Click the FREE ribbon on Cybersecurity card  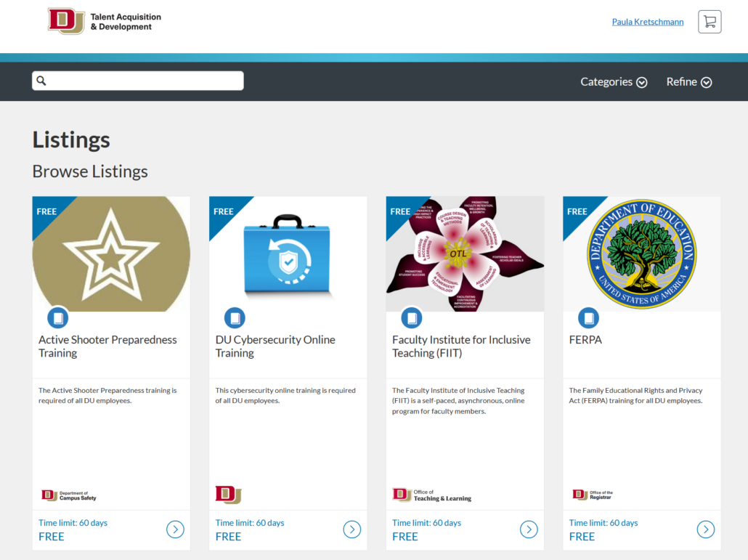pos(224,211)
